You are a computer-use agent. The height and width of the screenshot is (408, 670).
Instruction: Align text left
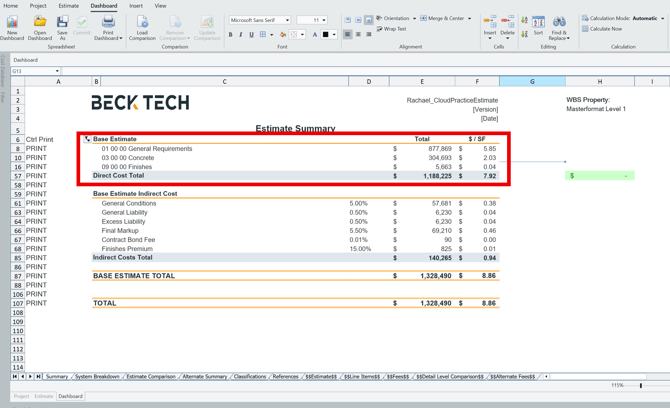point(348,35)
